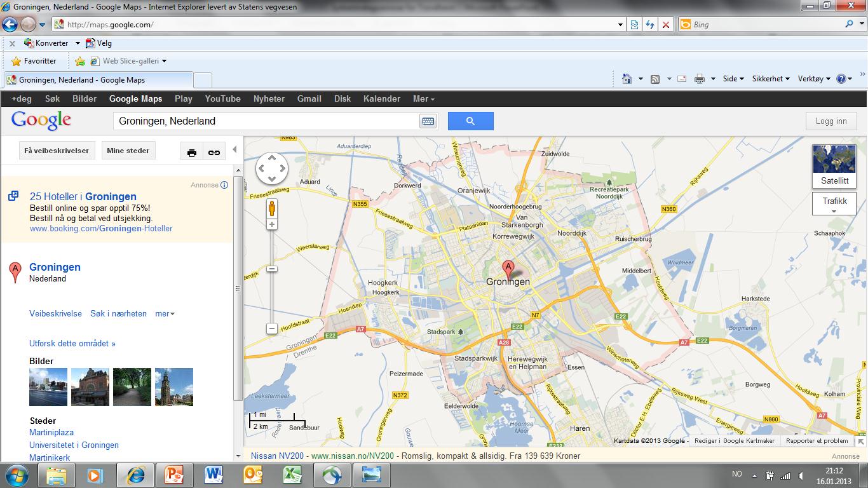Click the zoom slider handle on the map
The height and width of the screenshot is (488, 868).
pyautogui.click(x=272, y=269)
